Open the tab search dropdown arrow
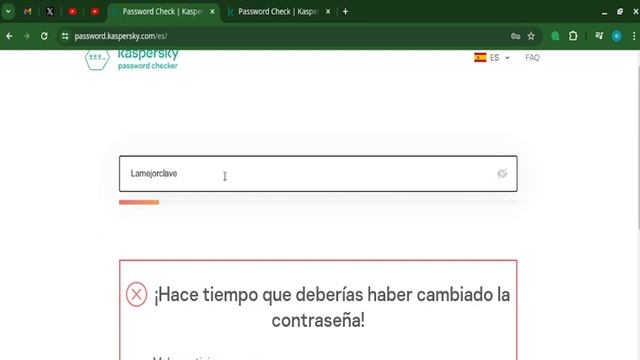 coord(8,11)
